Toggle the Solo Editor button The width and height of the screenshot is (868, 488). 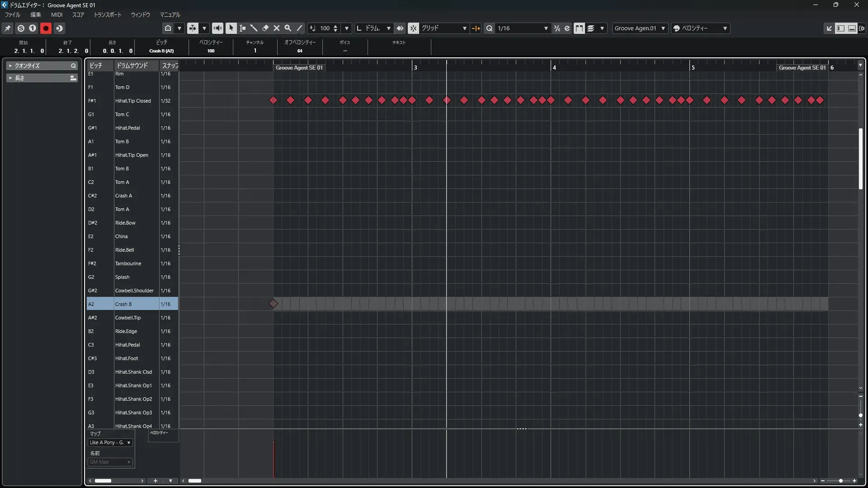click(x=21, y=28)
